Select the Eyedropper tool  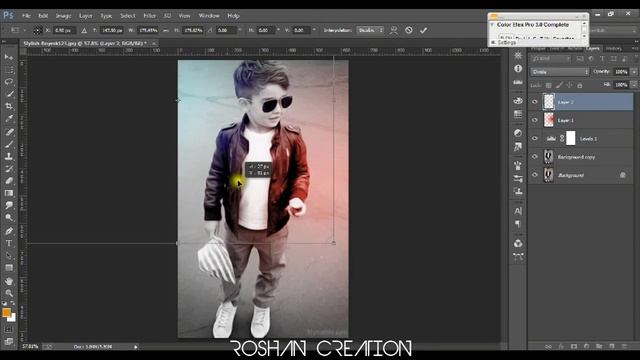9,119
